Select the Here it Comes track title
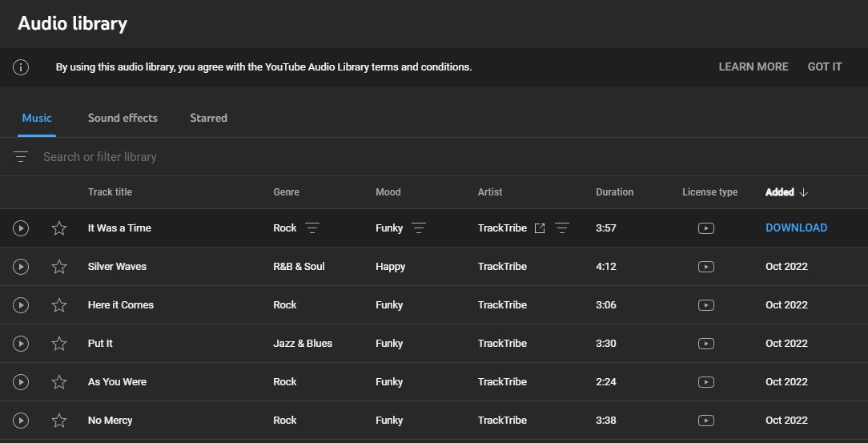This screenshot has height=443, width=868. click(x=121, y=305)
